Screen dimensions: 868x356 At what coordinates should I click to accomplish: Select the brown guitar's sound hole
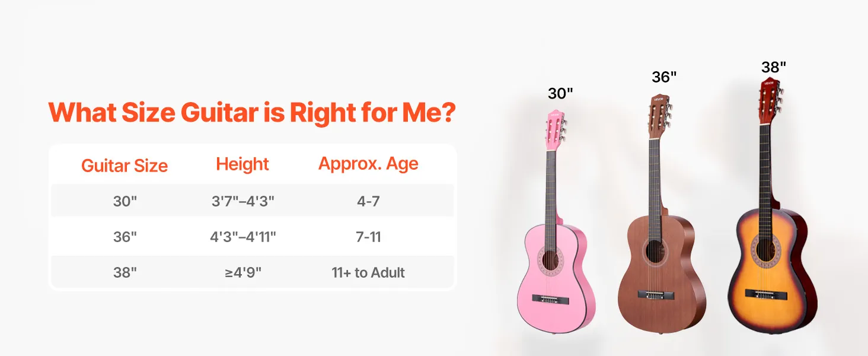click(656, 252)
